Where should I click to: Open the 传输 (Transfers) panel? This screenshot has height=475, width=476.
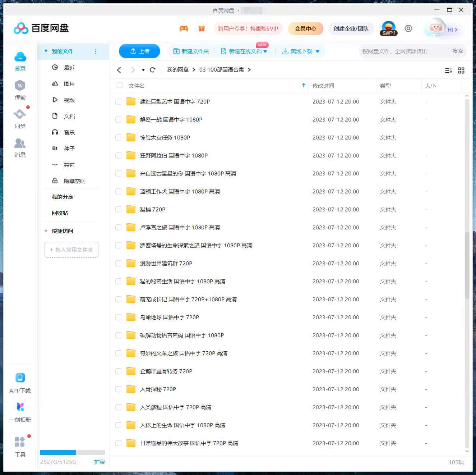coord(20,90)
